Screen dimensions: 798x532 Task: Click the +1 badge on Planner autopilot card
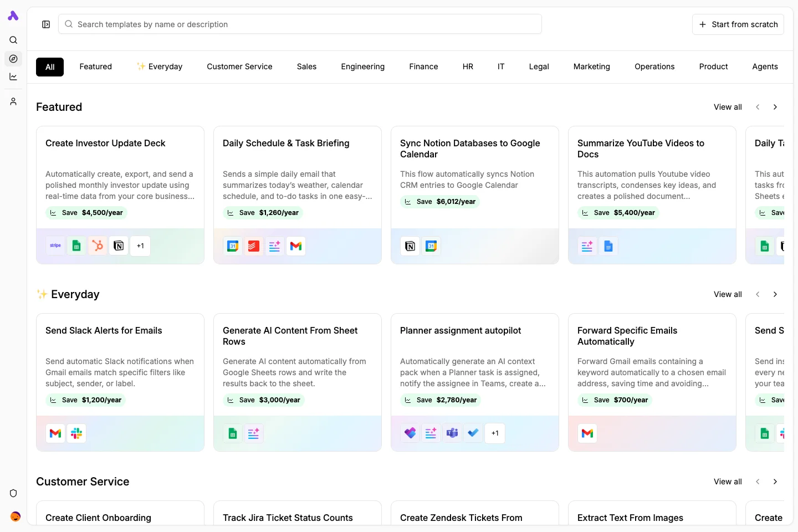pyautogui.click(x=495, y=433)
